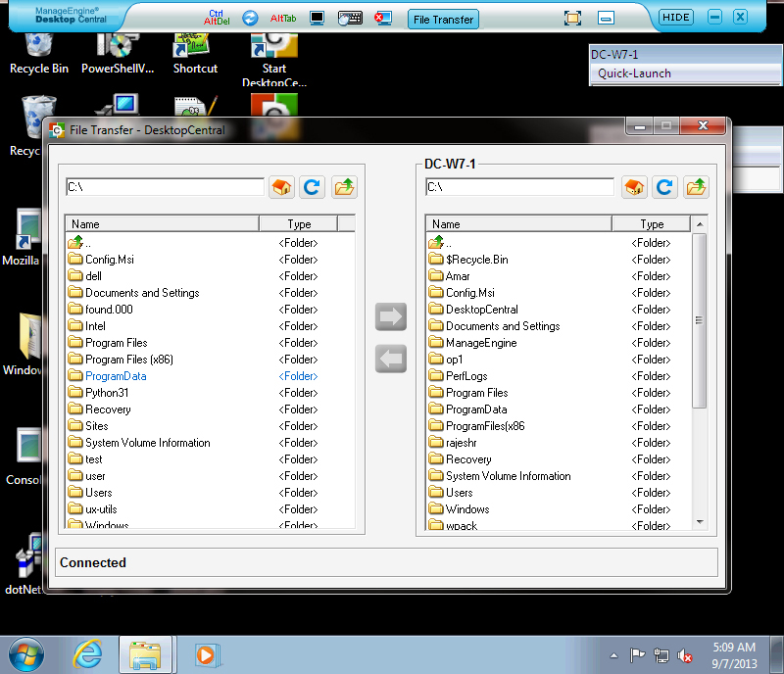Sort local list by Name column
Viewport: 784px width, 674px height.
[x=162, y=224]
